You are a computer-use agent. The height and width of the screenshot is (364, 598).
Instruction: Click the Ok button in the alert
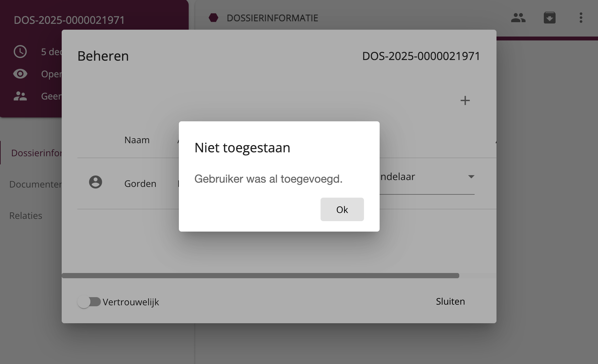coord(342,209)
